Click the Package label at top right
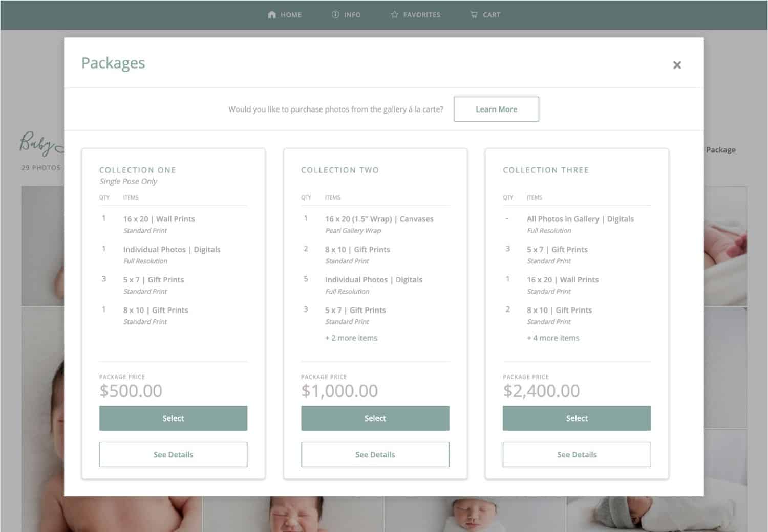Screen dimensions: 768x532 720,150
